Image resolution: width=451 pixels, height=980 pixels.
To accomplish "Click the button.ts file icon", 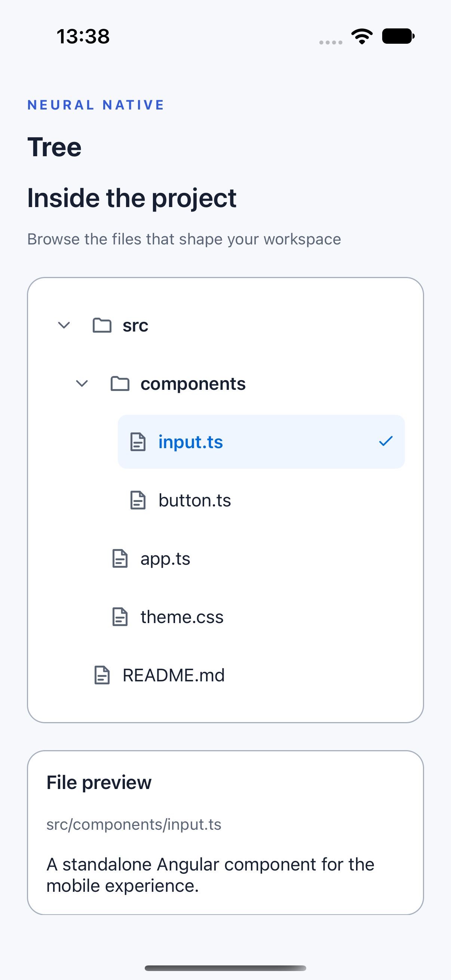I will click(x=138, y=500).
